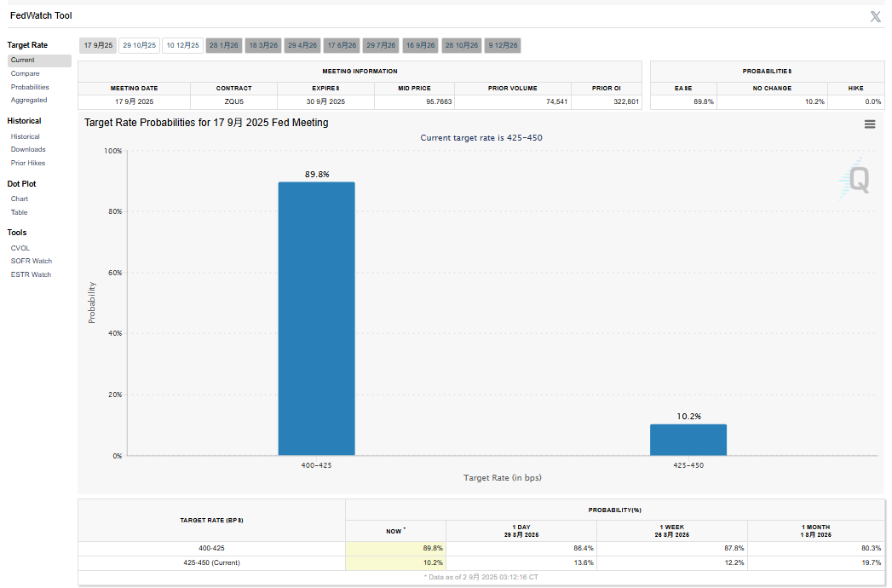Click the X (Twitter) share icon
The width and height of the screenshot is (892, 588).
click(875, 16)
